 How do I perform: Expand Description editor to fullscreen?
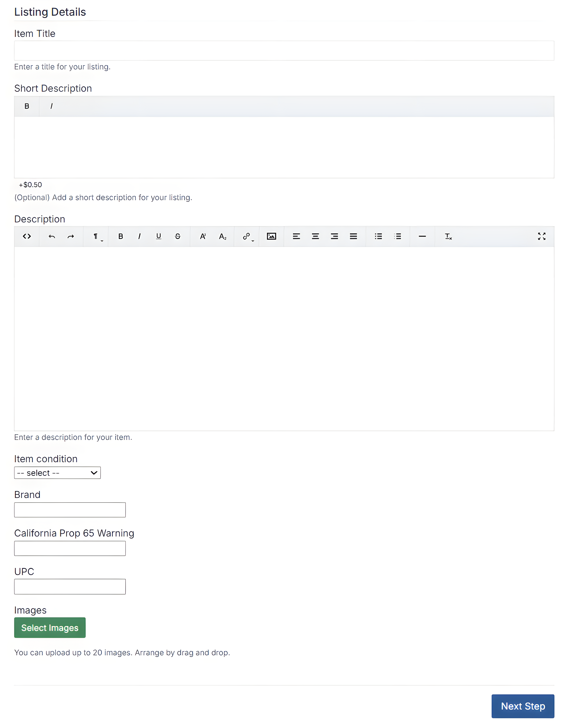tap(542, 236)
